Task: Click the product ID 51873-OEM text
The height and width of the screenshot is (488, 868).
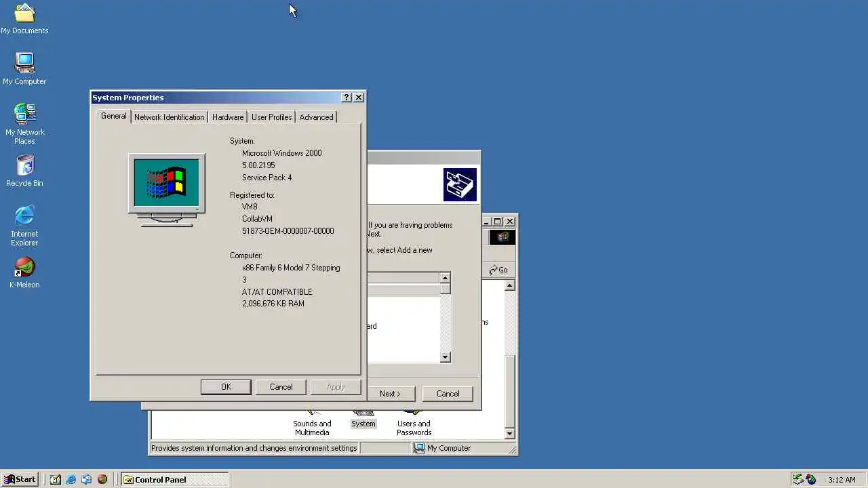Action: click(288, 231)
